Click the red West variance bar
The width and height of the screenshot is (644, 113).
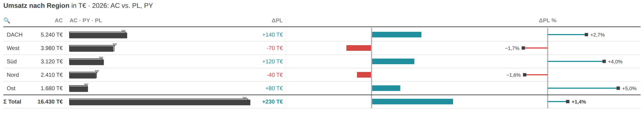[359, 48]
